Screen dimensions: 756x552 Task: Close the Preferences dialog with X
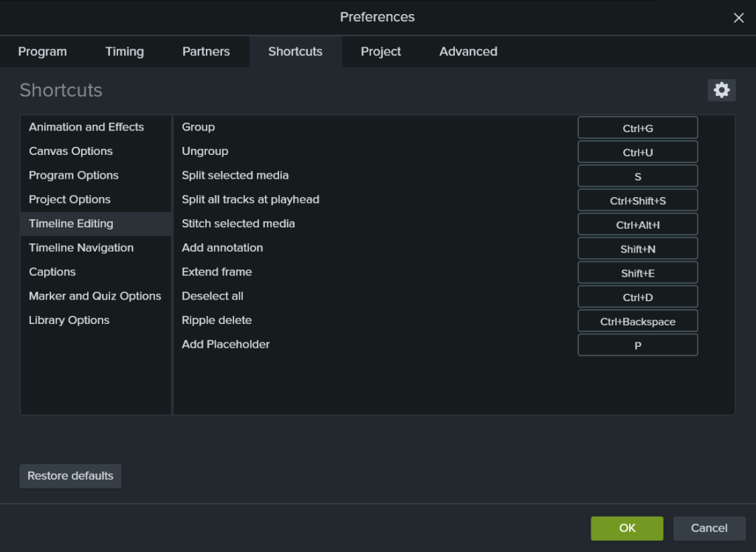[x=738, y=18]
